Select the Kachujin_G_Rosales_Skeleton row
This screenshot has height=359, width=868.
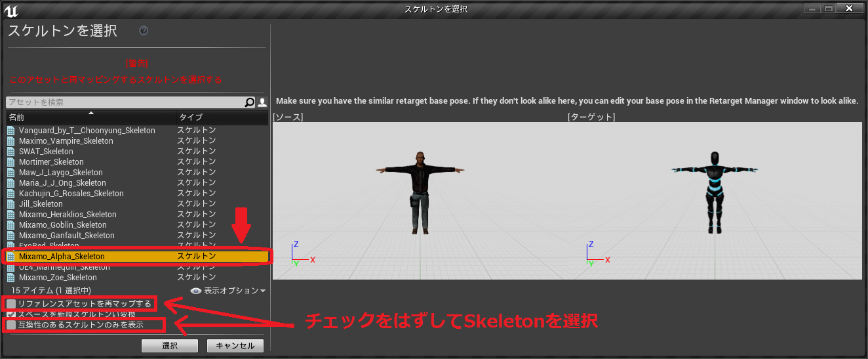point(137,194)
